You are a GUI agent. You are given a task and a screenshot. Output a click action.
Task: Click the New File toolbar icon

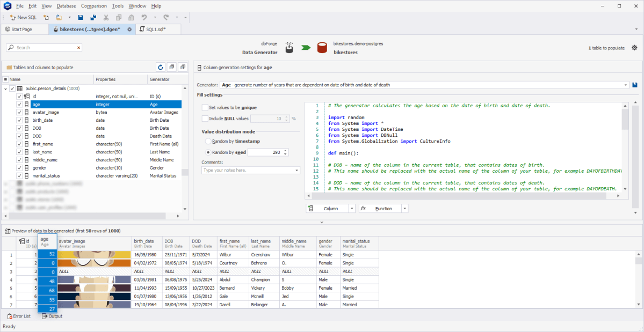coord(46,18)
